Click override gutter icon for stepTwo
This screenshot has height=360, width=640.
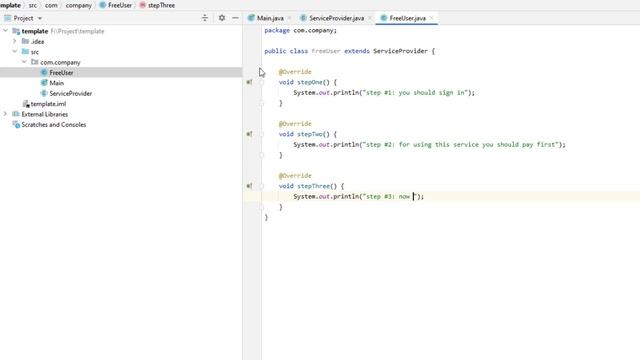(249, 134)
